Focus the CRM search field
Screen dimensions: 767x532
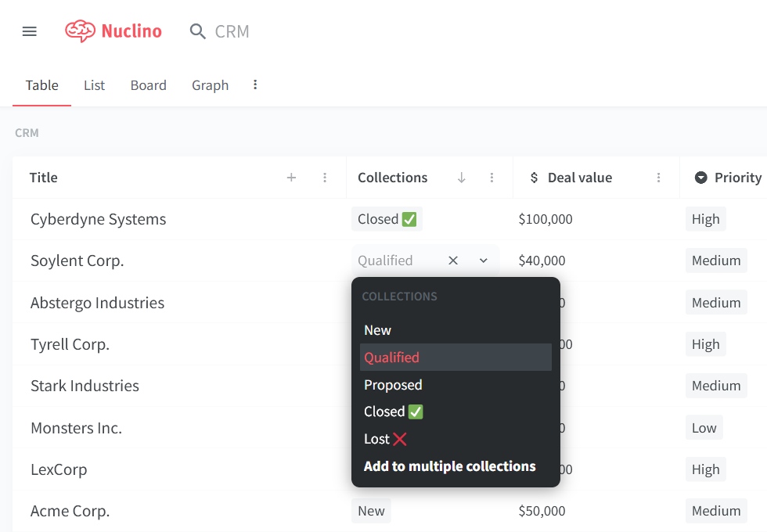[x=232, y=31]
